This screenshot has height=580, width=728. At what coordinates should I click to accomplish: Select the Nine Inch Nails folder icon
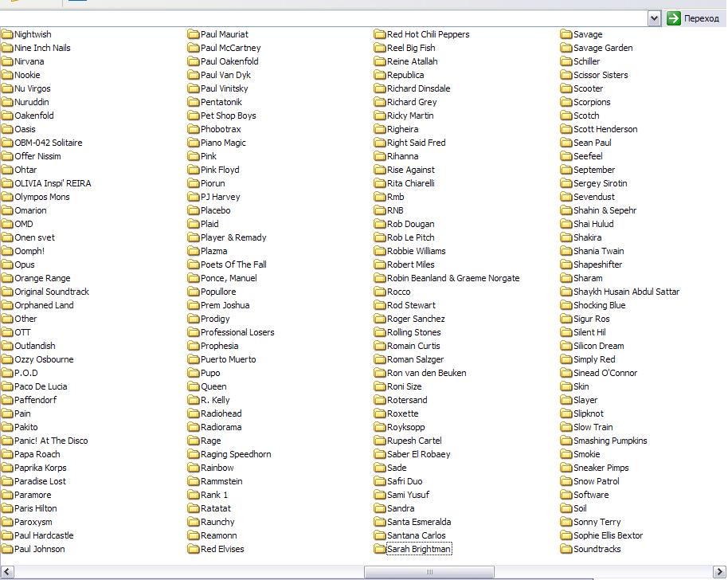pos(7,48)
